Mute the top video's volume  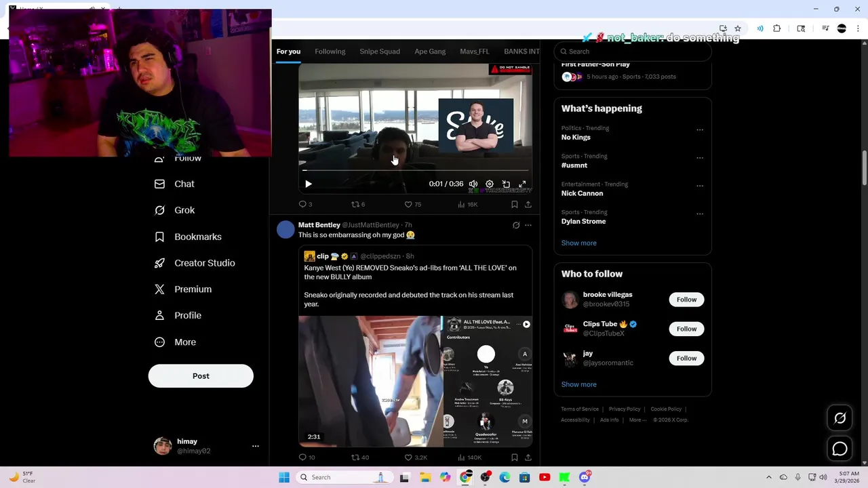click(x=473, y=184)
